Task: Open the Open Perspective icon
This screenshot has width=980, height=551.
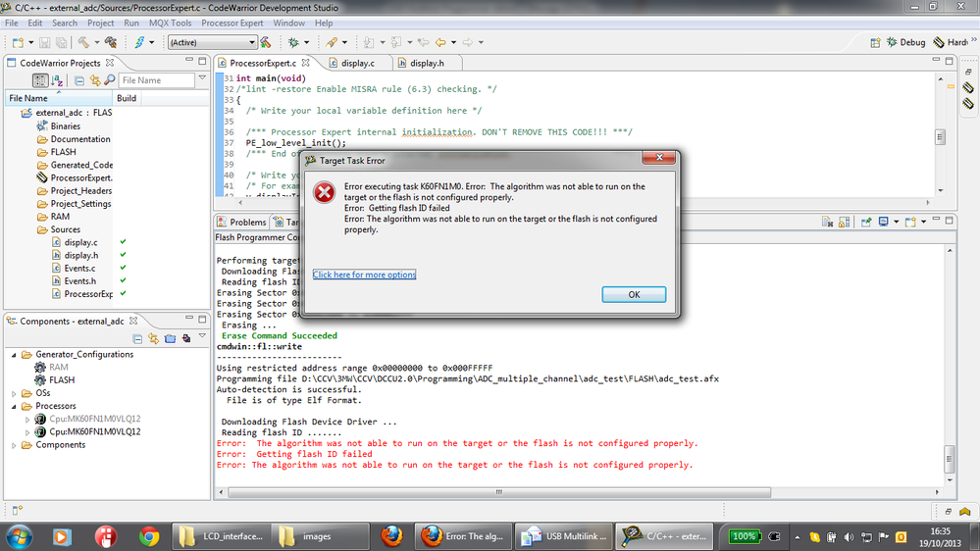Action: click(875, 42)
